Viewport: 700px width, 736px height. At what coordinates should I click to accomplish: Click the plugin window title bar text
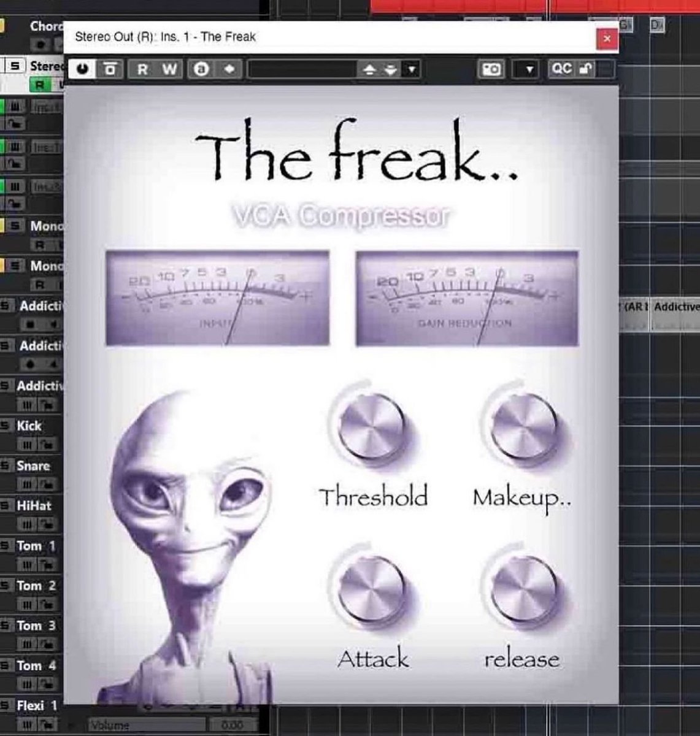165,37
